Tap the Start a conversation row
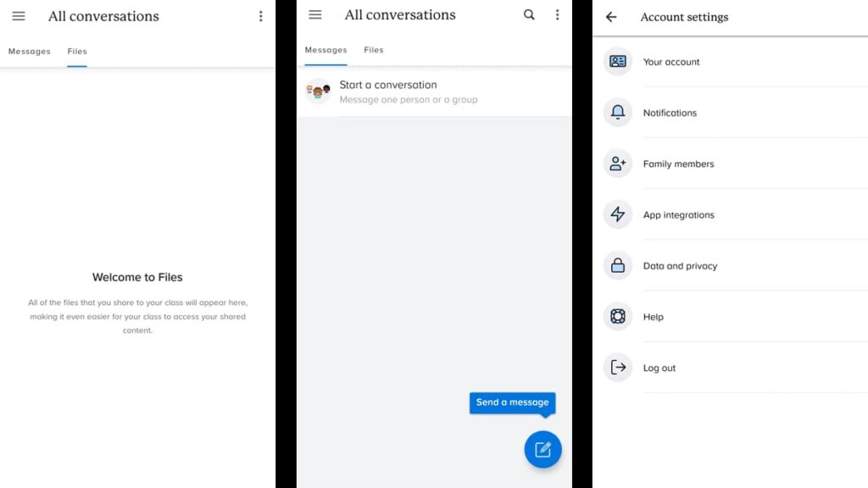868x488 pixels. [408, 91]
